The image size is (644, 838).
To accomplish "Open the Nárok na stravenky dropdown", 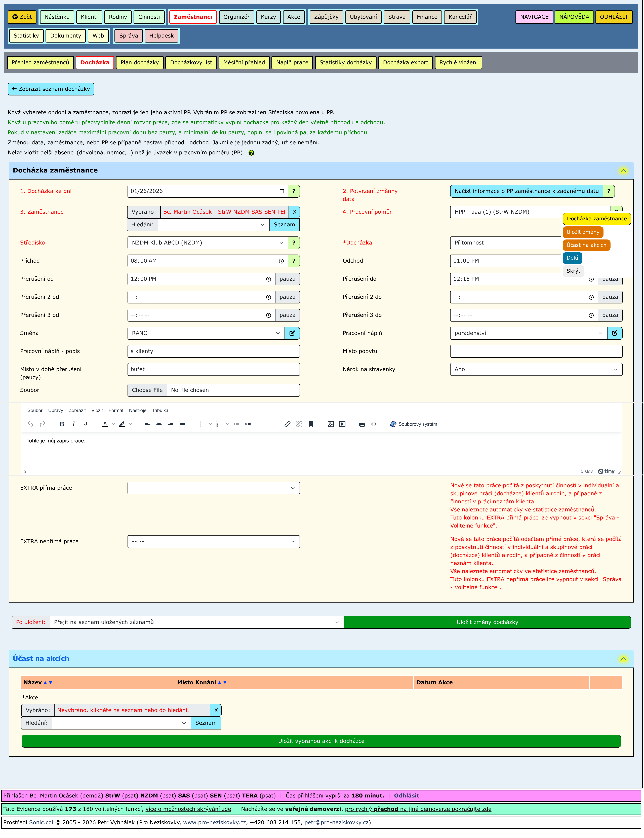I will [x=536, y=369].
